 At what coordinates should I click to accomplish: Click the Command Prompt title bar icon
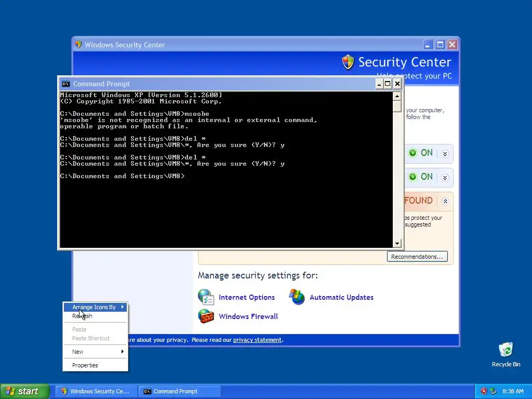pos(66,84)
